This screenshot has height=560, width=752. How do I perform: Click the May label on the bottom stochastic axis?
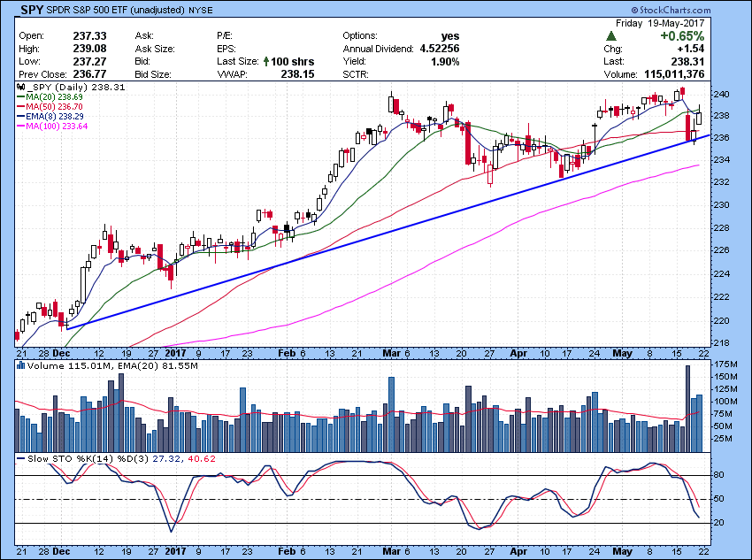pyautogui.click(x=623, y=551)
